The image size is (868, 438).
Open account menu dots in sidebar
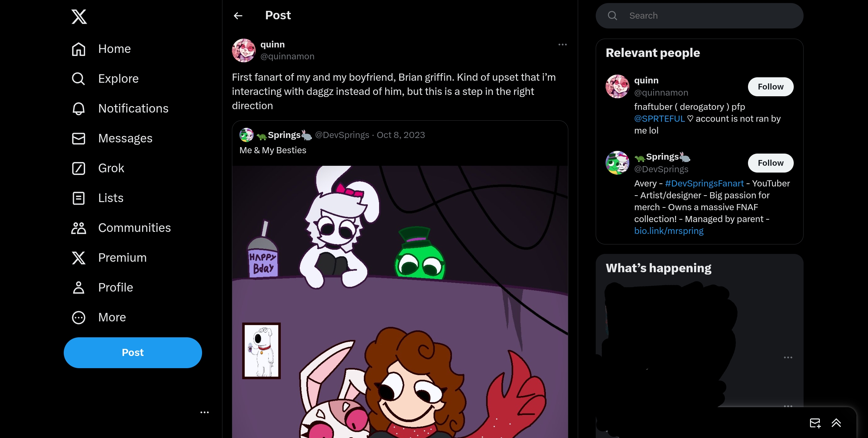point(204,412)
